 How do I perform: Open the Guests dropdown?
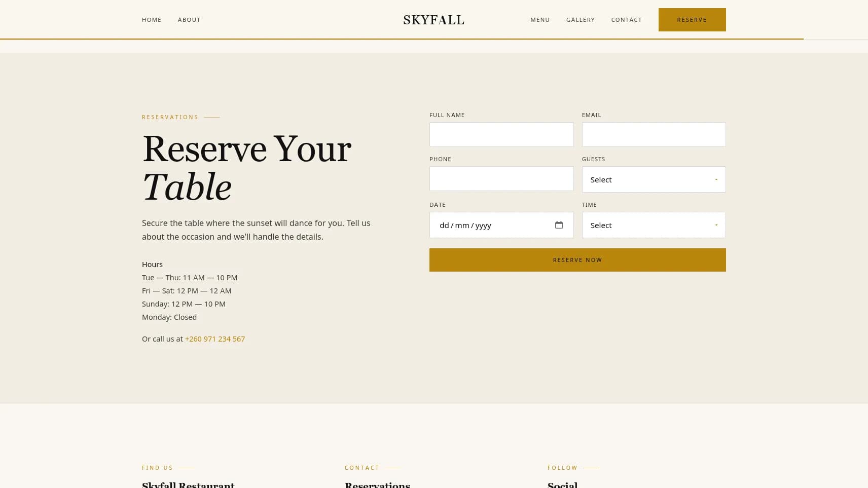tap(654, 179)
